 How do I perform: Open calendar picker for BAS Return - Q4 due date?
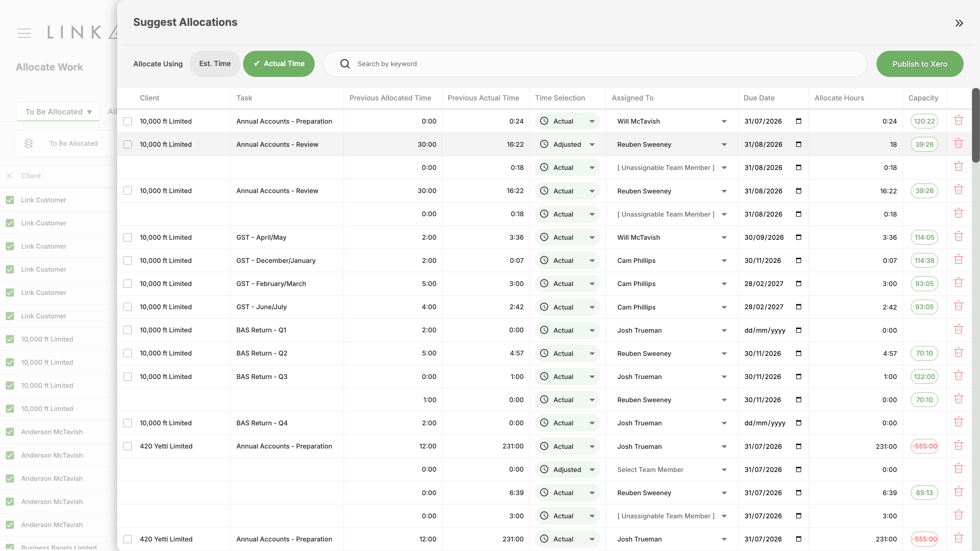[799, 423]
